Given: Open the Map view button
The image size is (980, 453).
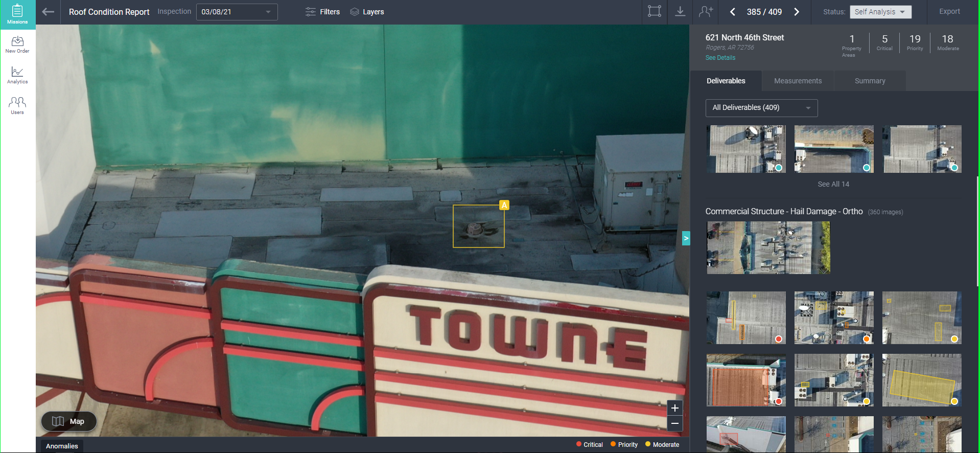Looking at the screenshot, I should click(69, 421).
